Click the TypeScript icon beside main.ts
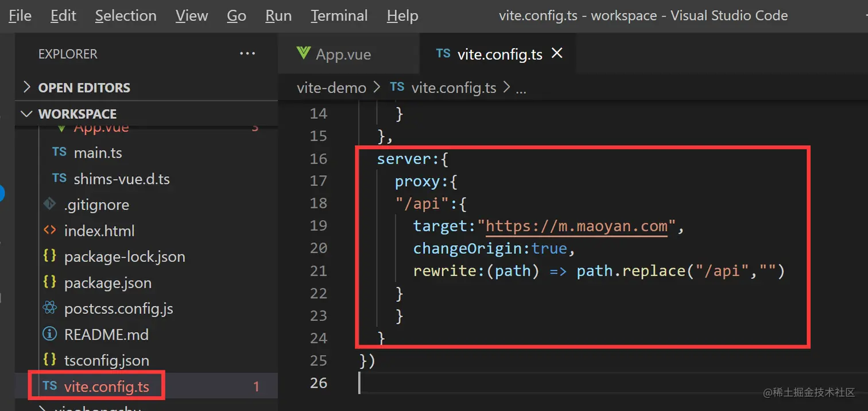This screenshot has width=868, height=411. pos(60,152)
